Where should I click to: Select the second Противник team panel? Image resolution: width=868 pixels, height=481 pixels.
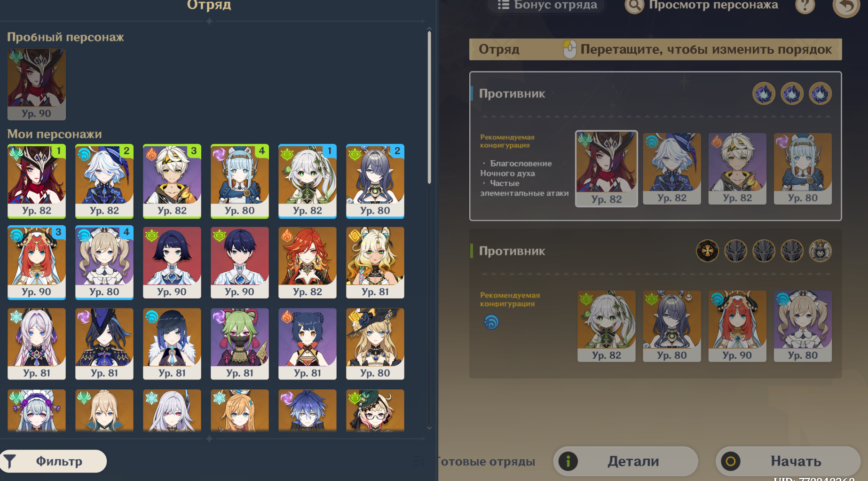655,304
